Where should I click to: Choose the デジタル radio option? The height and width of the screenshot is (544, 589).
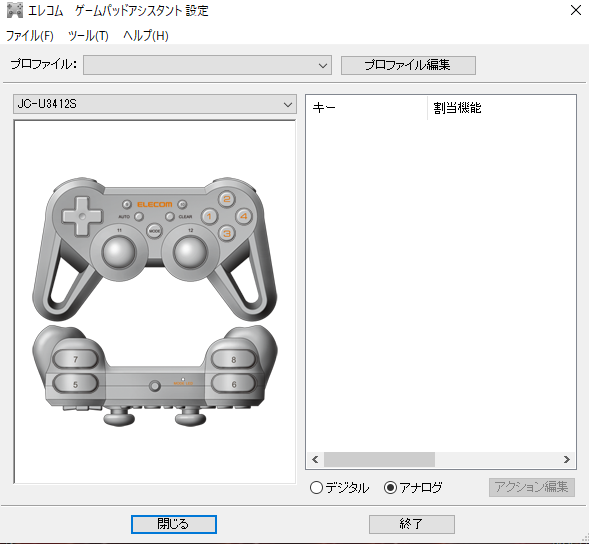(x=339, y=488)
